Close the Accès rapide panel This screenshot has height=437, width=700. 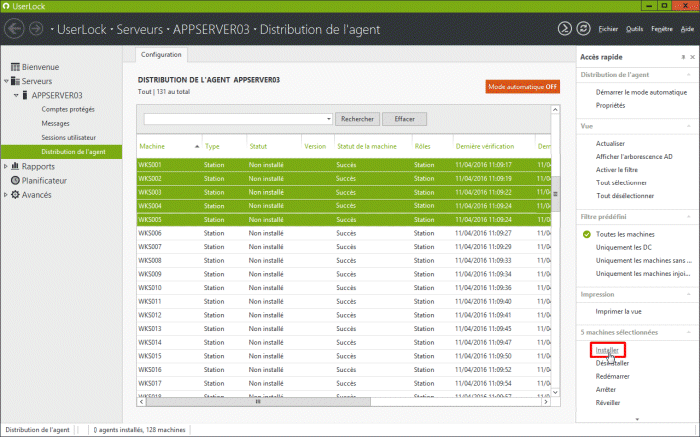point(692,57)
